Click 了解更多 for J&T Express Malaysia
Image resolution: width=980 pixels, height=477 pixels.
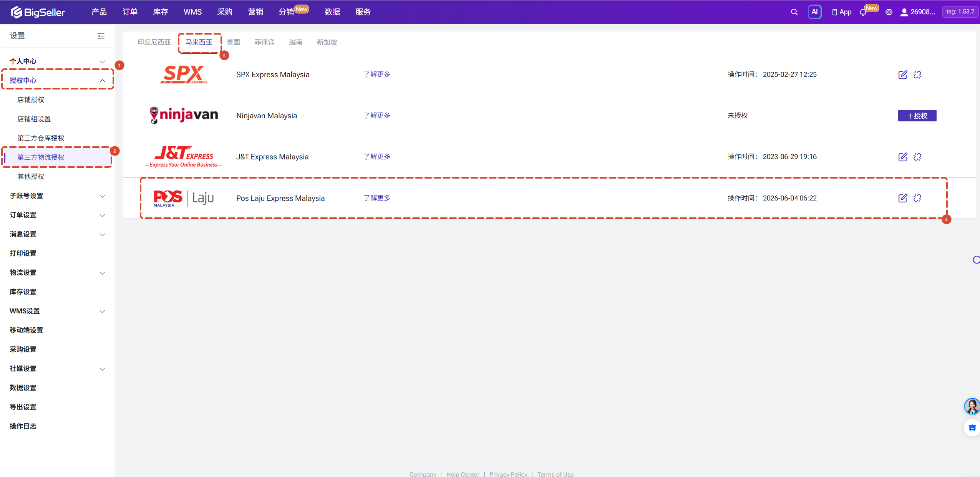pos(377,157)
